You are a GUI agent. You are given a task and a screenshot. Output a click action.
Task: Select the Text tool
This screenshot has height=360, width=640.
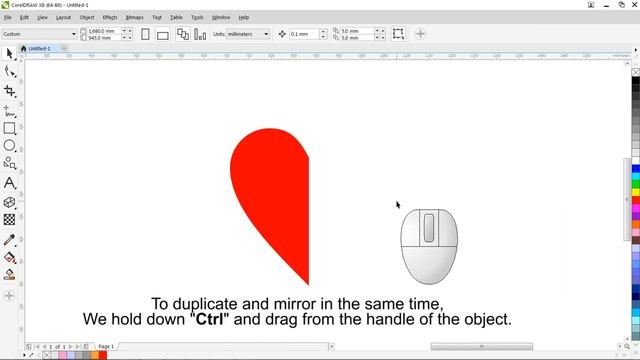point(9,183)
